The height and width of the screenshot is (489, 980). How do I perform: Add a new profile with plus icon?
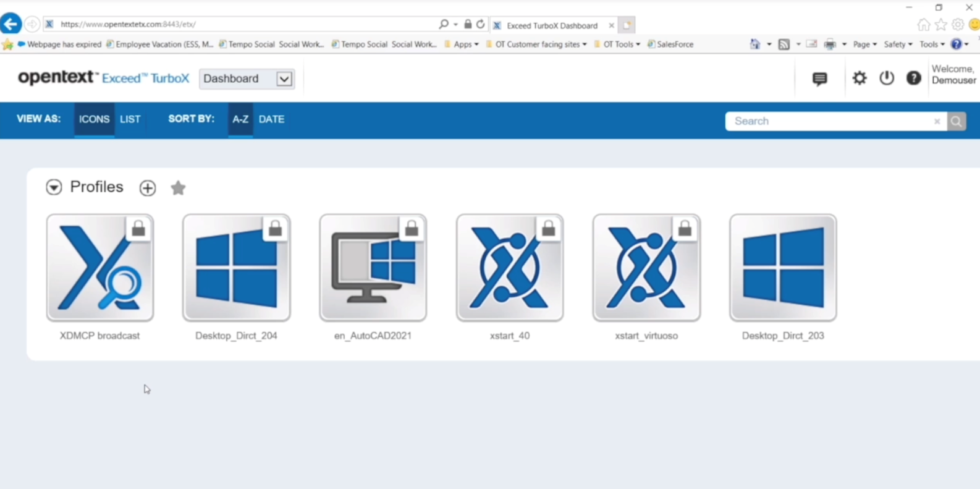(x=148, y=188)
